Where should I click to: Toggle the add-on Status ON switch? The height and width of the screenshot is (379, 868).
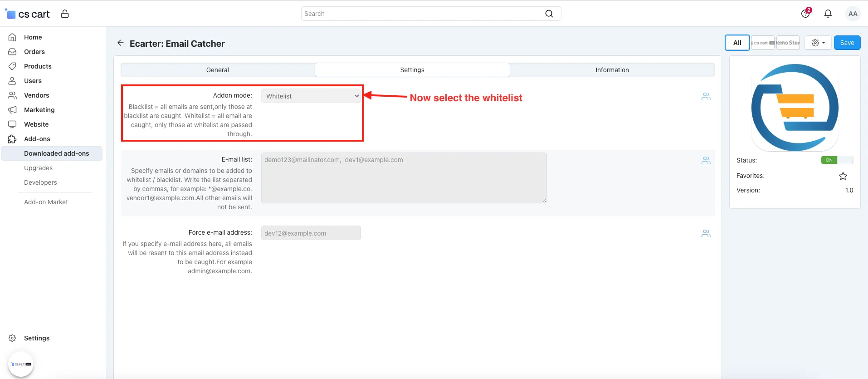point(836,160)
